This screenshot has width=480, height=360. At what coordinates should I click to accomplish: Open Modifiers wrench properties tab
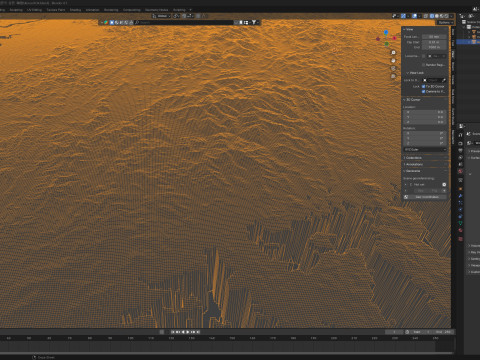click(460, 196)
